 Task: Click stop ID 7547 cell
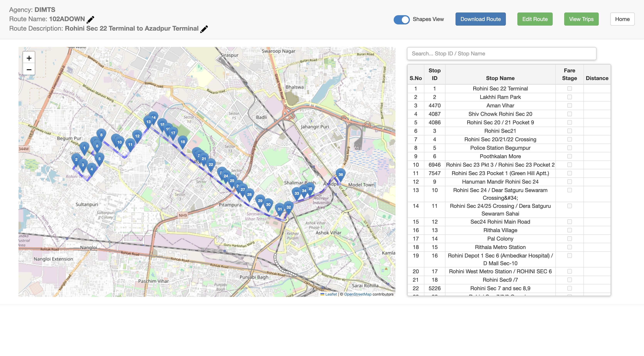[x=435, y=174]
